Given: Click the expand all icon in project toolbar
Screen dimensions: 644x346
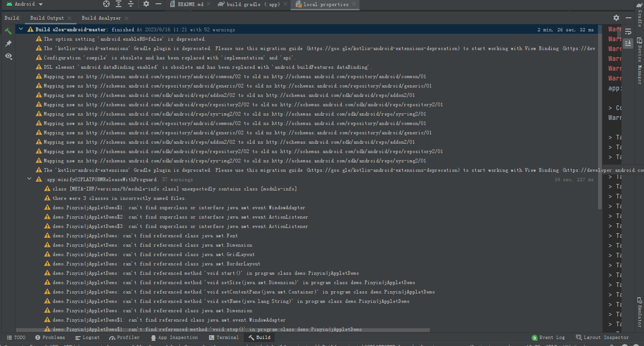Looking at the screenshot, I should (x=119, y=4).
